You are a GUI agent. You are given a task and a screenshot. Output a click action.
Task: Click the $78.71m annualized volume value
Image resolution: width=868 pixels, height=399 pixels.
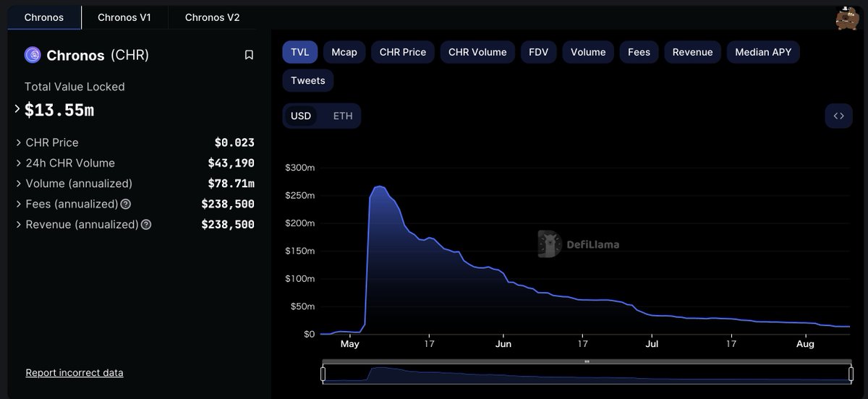[x=231, y=184]
